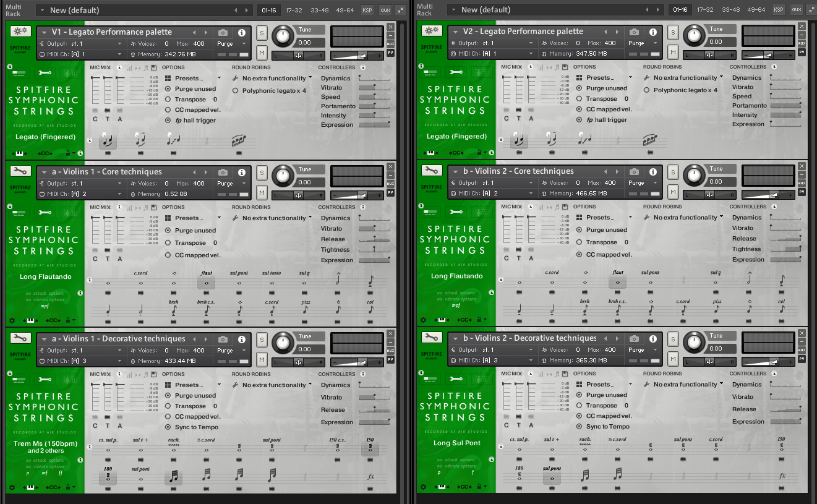This screenshot has width=817, height=504.
Task: Mute the b - Violins 2 Core techniques instrument
Action: coord(674,190)
